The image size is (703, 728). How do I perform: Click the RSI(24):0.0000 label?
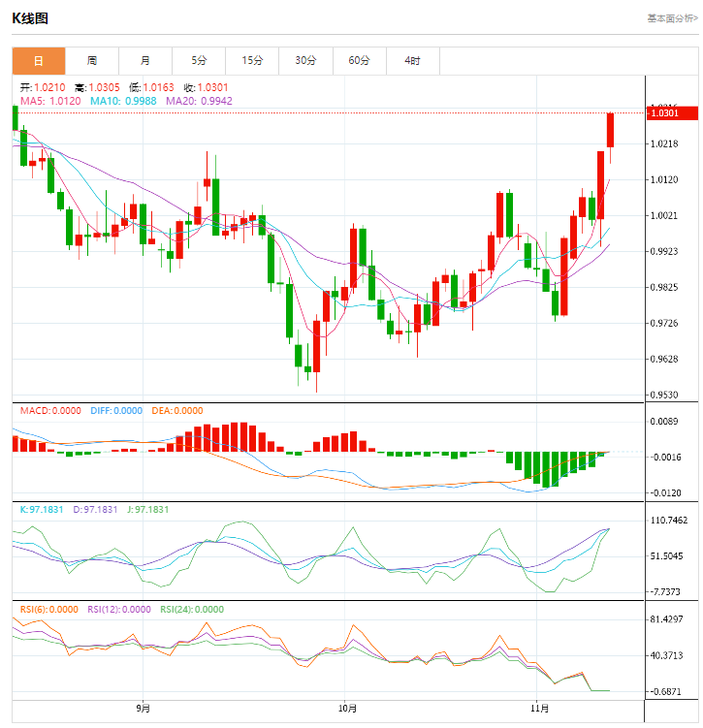[x=192, y=609]
